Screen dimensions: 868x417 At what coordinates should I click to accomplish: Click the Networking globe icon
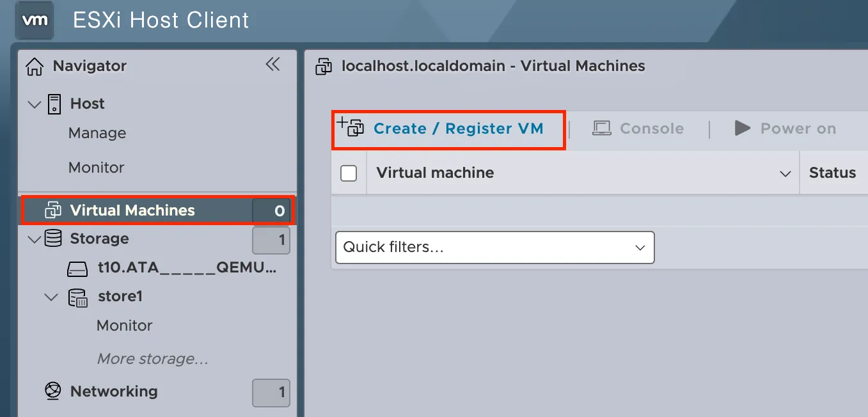pos(52,391)
